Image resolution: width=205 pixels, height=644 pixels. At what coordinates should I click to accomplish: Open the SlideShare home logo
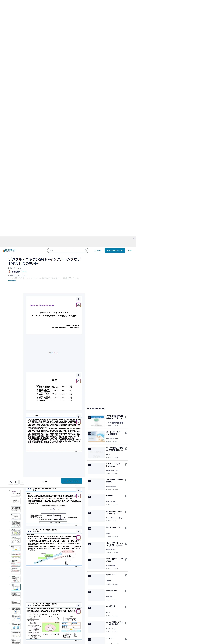pos(9,250)
